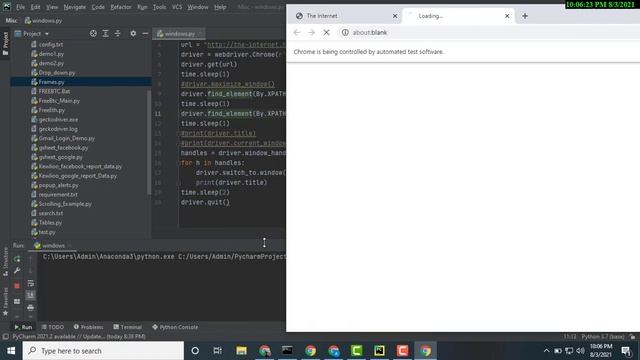Viewport: 640px width, 360px height.
Task: Toggle soft-wrap icon in Run panel
Action: coord(31,283)
